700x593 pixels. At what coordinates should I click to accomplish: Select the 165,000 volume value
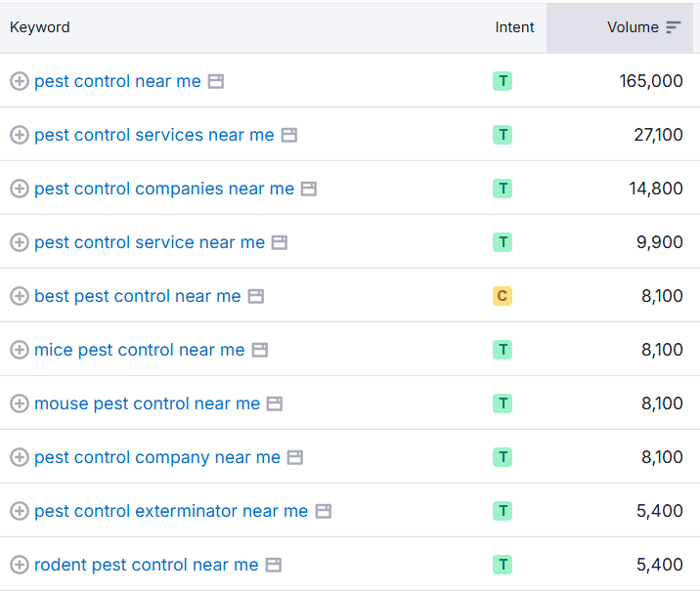point(651,81)
